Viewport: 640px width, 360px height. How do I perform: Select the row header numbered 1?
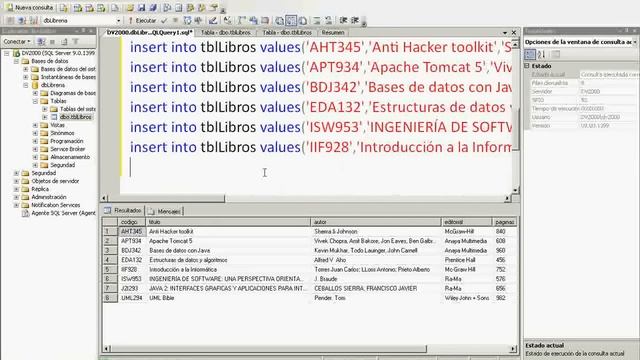tap(110, 231)
